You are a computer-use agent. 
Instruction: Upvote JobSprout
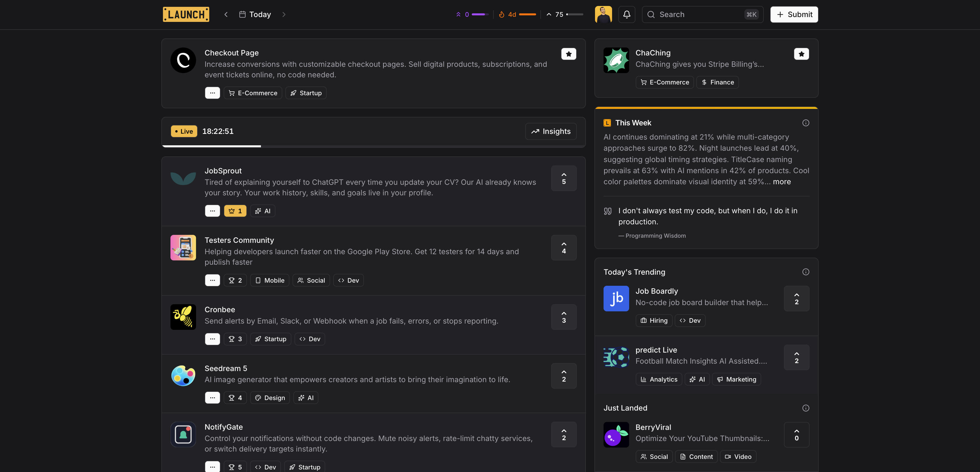[x=563, y=178]
